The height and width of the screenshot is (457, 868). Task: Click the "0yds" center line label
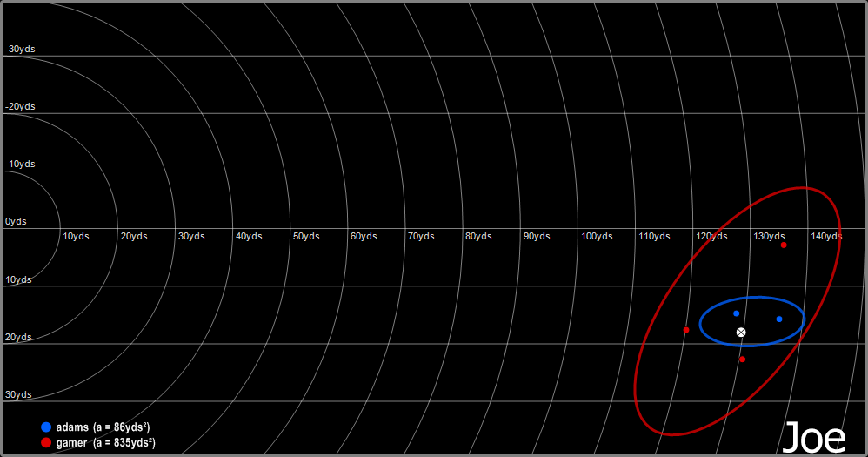[x=16, y=222]
